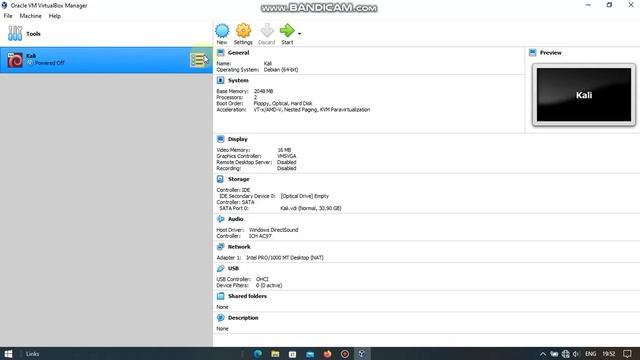Screen dimensions: 640x360
Task: Open Microsoft Edge from the taskbar
Action: point(258,354)
